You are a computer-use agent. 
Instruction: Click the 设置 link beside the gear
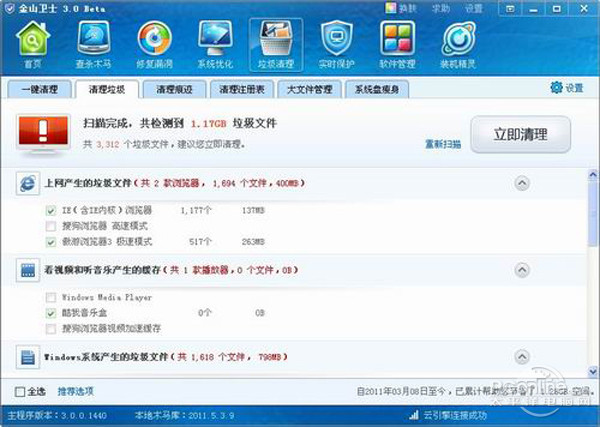coord(574,88)
